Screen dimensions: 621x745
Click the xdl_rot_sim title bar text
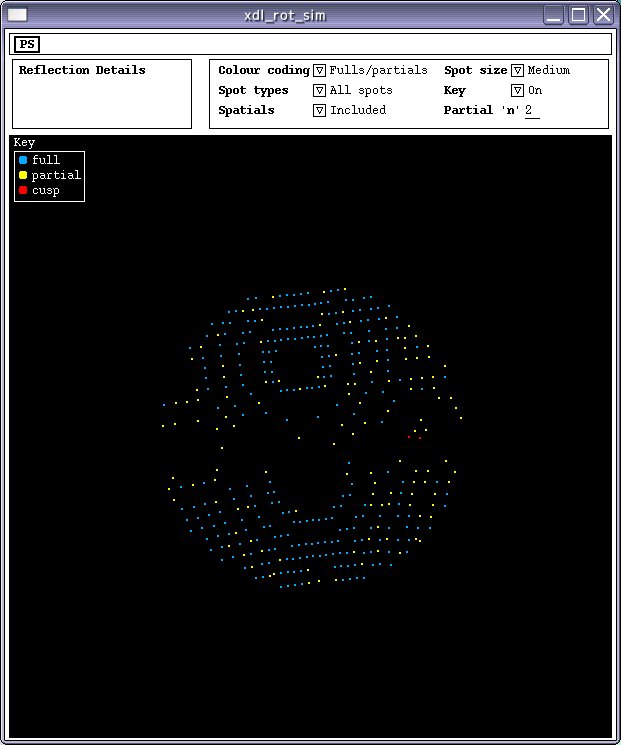[284, 15]
